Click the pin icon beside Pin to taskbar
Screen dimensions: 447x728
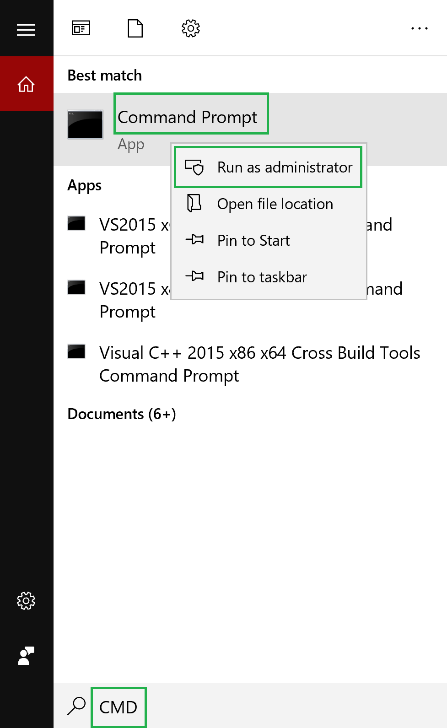coord(194,276)
